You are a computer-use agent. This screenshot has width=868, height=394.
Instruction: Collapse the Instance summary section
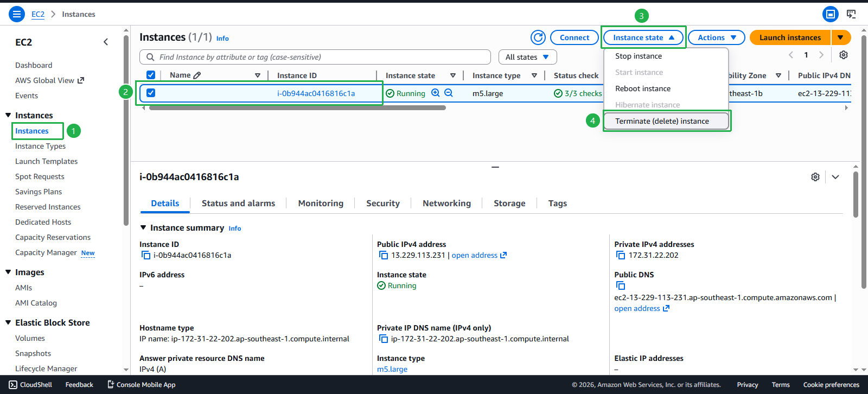[x=143, y=227]
